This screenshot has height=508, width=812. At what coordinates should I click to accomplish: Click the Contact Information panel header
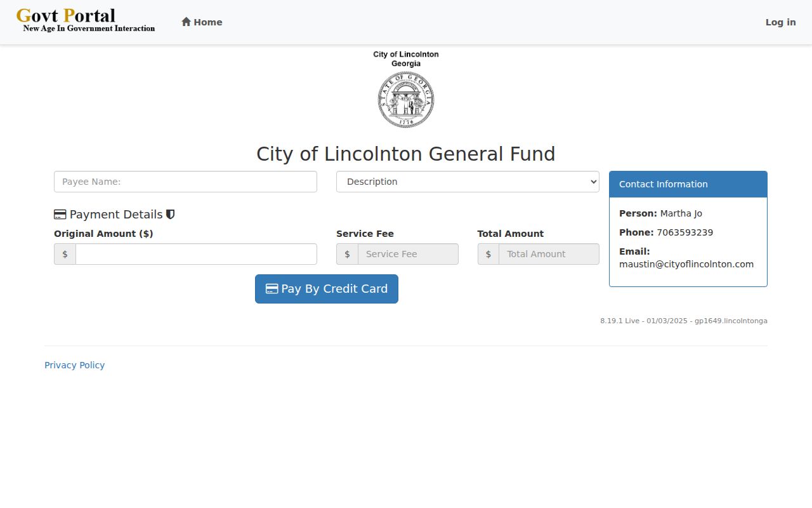(688, 184)
